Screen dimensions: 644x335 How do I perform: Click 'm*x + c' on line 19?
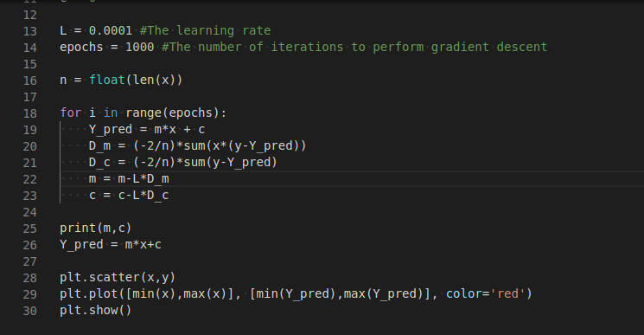(x=180, y=129)
